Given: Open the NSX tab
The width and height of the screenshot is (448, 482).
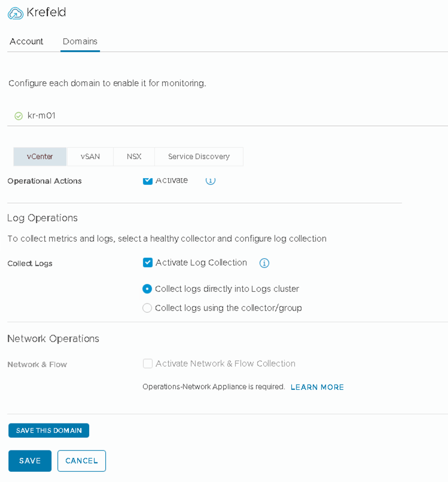Looking at the screenshot, I should pyautogui.click(x=134, y=157).
